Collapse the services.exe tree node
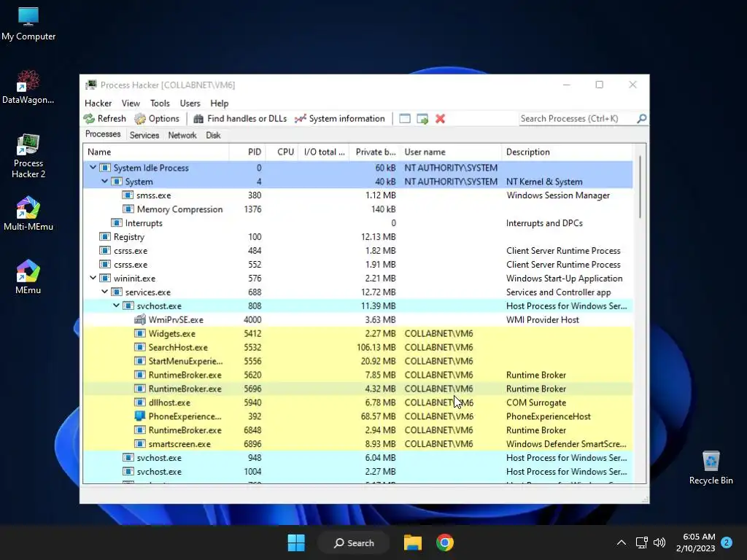The width and height of the screenshot is (747, 560). click(x=104, y=292)
